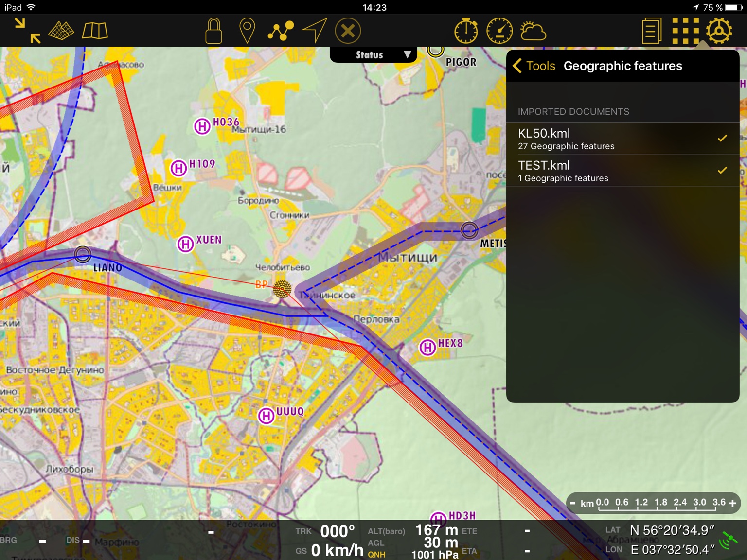Open the route planning icon
This screenshot has height=560, width=747.
tap(281, 31)
